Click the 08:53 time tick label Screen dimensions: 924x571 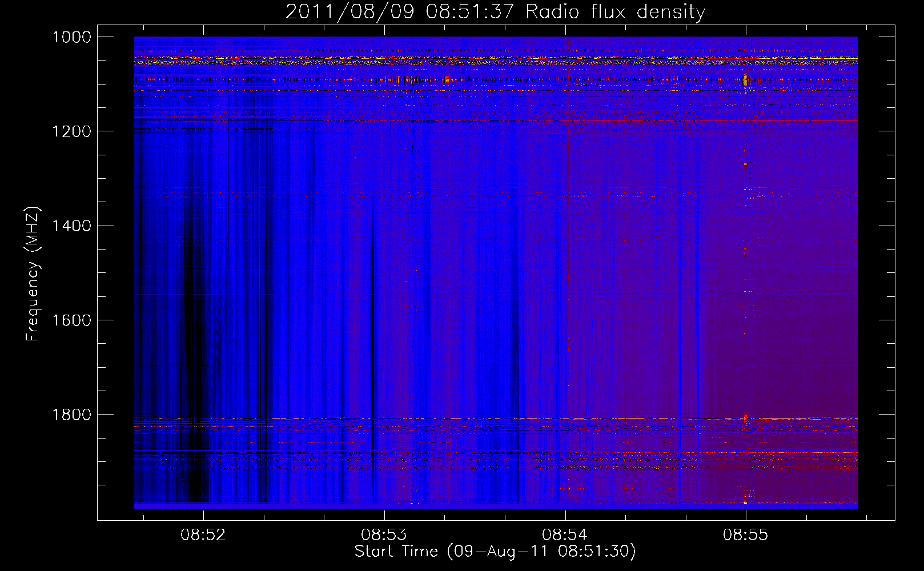pyautogui.click(x=384, y=534)
